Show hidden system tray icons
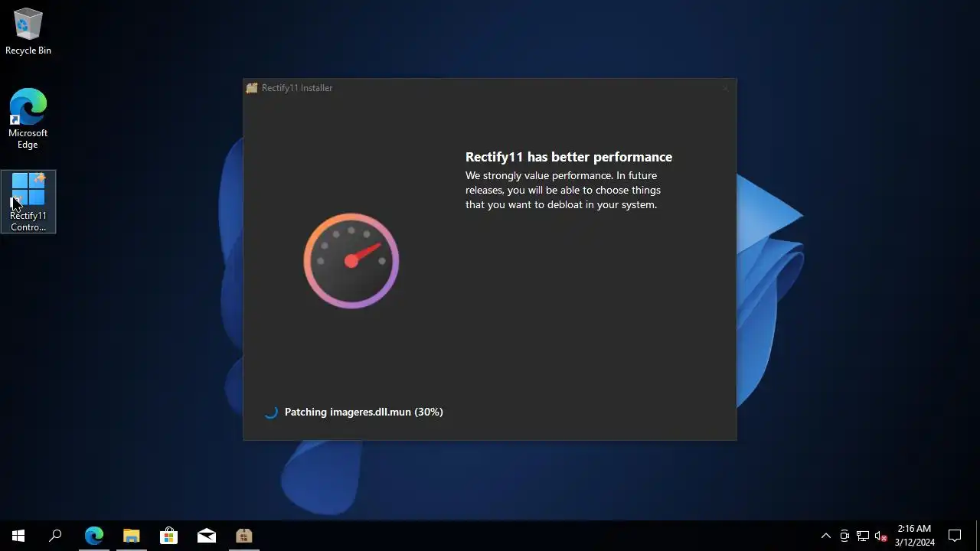 825,536
